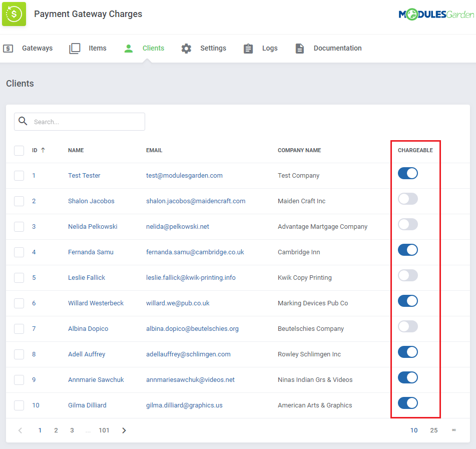Viewport: 476px width, 449px height.
Task: Disable chargeable toggle for Ninas Indian Grs & Videos
Action: (408, 377)
